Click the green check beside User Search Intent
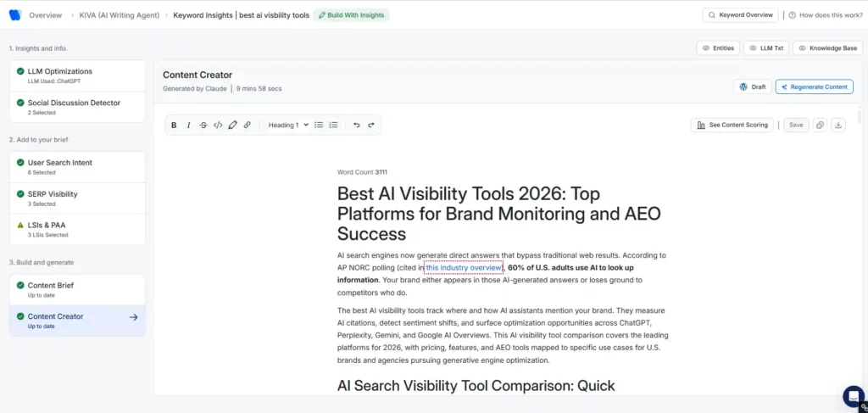The height and width of the screenshot is (413, 868). tap(20, 163)
